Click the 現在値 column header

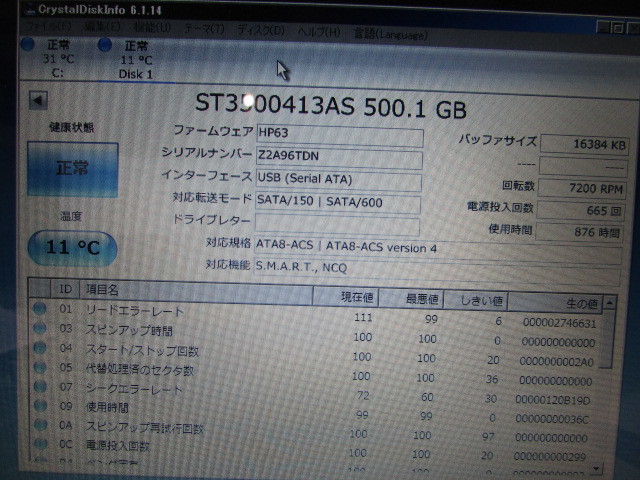tap(346, 297)
